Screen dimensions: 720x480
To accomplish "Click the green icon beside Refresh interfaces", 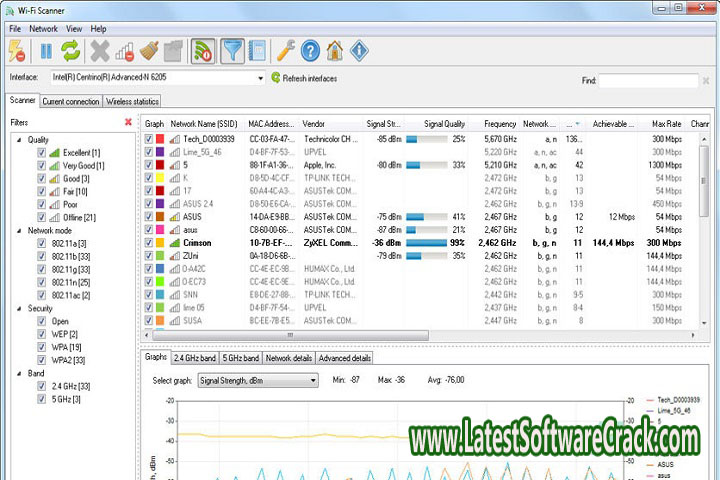I will [276, 78].
